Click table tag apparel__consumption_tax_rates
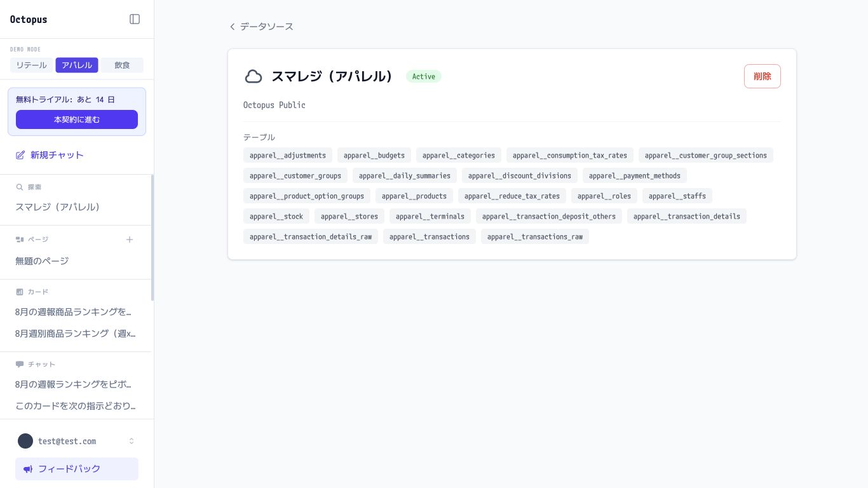The width and height of the screenshot is (868, 488). coord(570,155)
